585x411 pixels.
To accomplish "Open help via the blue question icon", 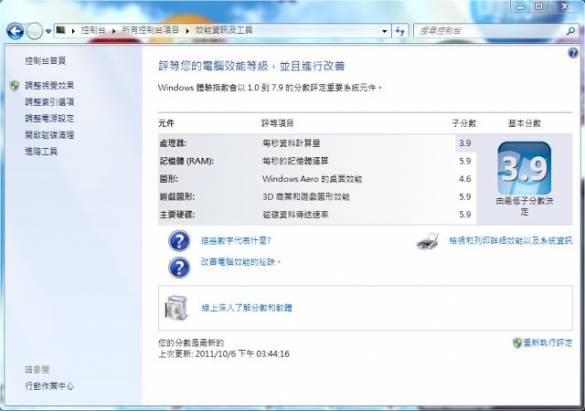I will (573, 53).
